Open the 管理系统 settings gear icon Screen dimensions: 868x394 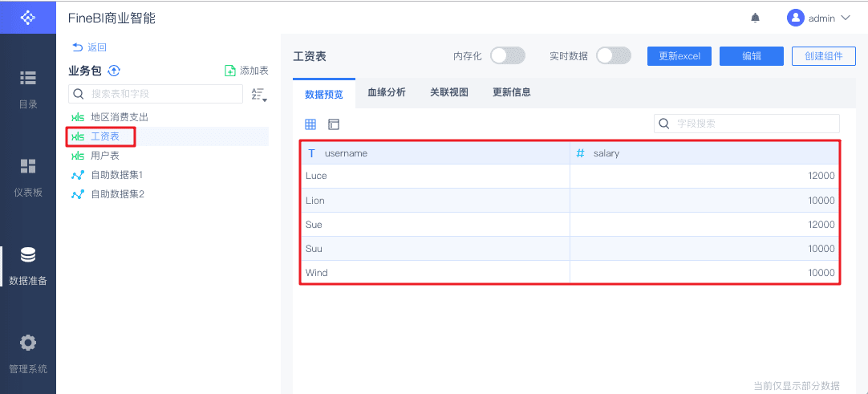click(x=28, y=343)
